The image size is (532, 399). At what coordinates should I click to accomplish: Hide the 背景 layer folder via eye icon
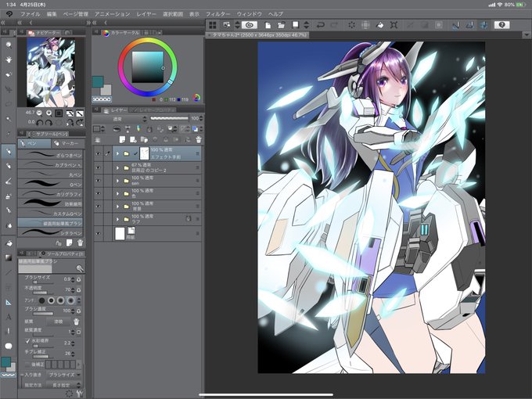(x=99, y=207)
